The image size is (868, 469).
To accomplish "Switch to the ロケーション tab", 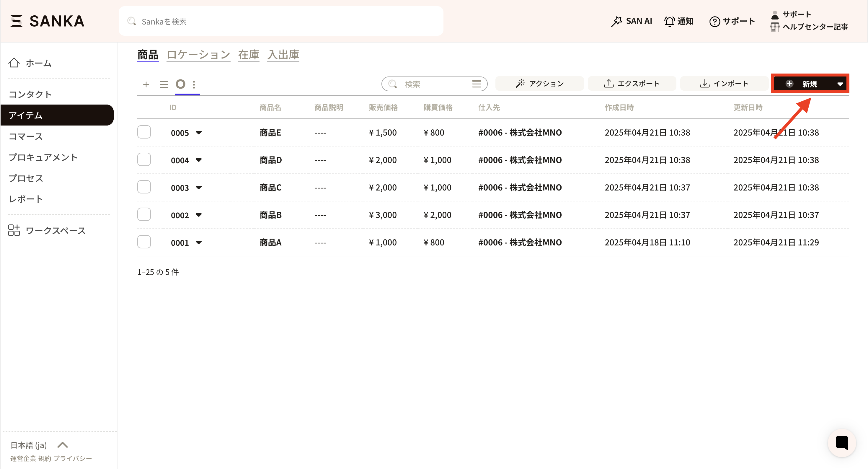I will pos(198,55).
